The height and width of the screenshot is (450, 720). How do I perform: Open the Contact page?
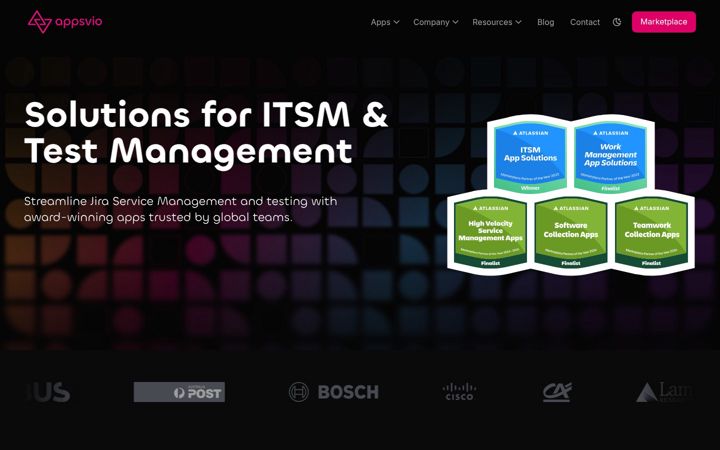(x=585, y=22)
